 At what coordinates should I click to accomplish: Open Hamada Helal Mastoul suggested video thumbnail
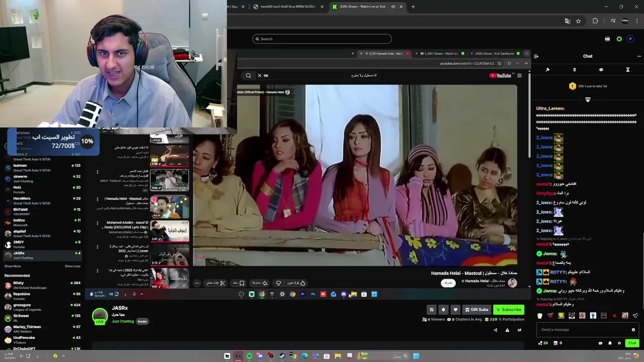coord(170,207)
